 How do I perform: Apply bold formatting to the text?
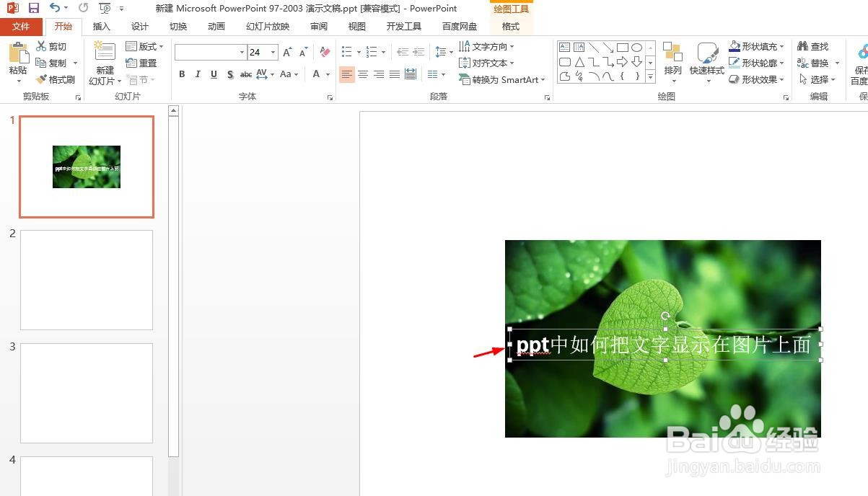tap(182, 74)
